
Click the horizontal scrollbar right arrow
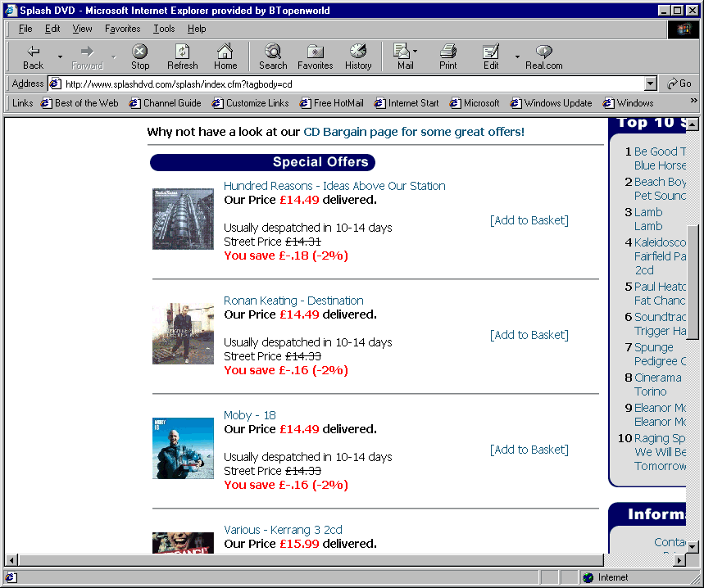[679, 559]
